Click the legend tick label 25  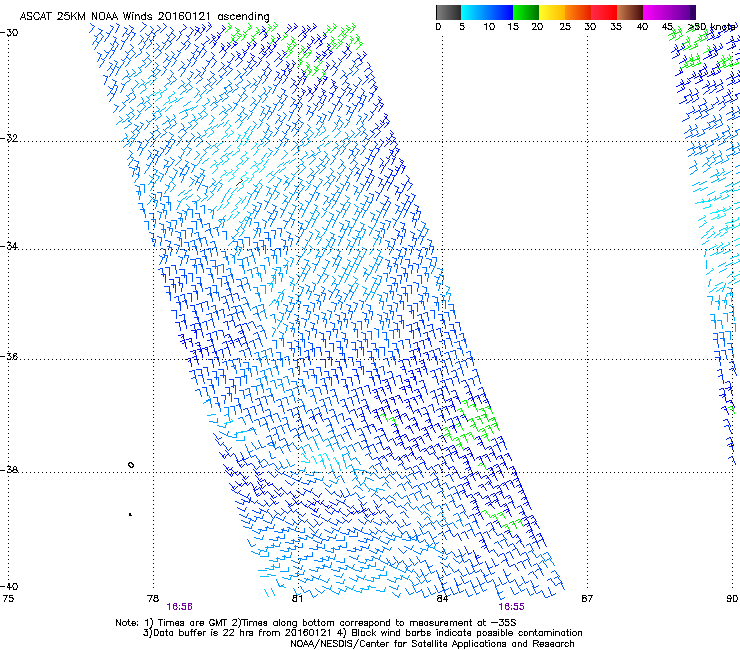click(x=565, y=27)
